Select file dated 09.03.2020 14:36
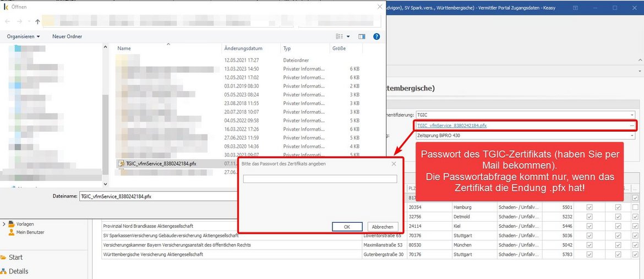Screen dimensions: 644x279 point(238,146)
